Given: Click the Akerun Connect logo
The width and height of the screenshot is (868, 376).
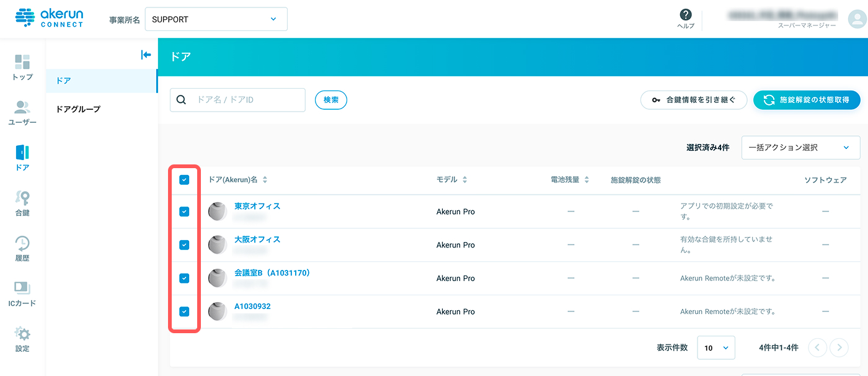Looking at the screenshot, I should click(48, 19).
